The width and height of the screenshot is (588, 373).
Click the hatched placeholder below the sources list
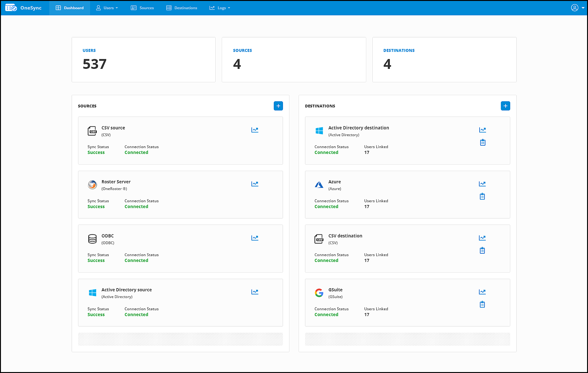[180, 339]
